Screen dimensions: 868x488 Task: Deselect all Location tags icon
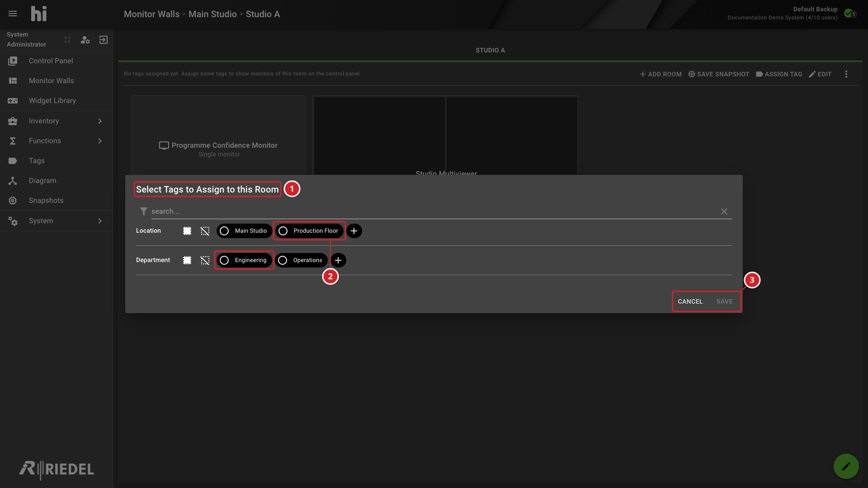pos(205,231)
